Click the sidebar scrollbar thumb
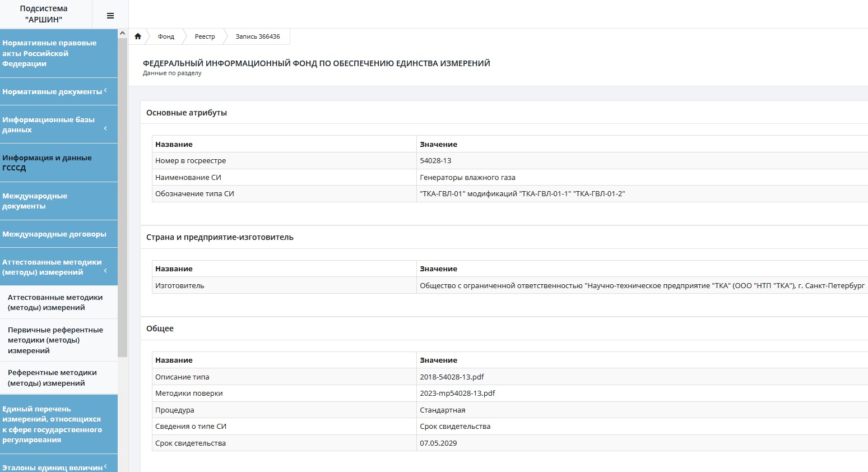 pyautogui.click(x=123, y=197)
